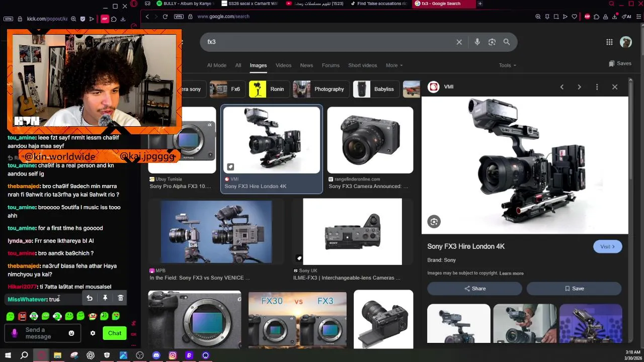Switch to the BULLY Spotify browser tab
The image size is (644, 362).
(185, 4)
